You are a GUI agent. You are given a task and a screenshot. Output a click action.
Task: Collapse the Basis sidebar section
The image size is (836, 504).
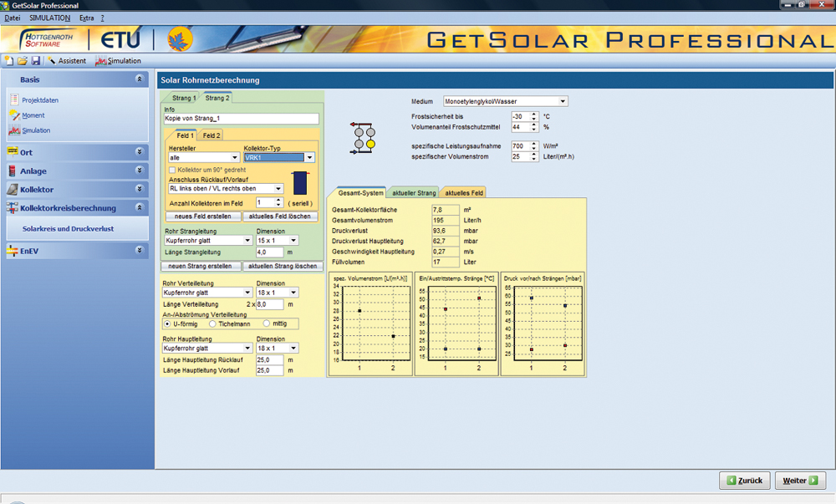[x=140, y=79]
